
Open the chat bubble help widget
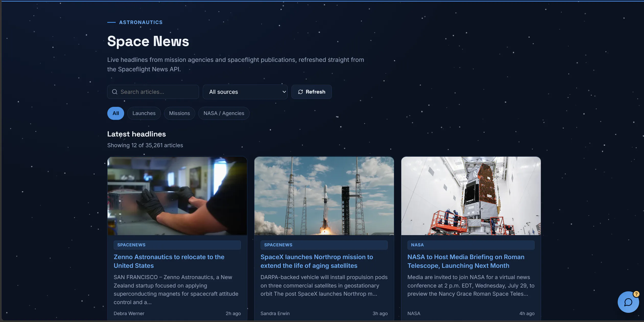coord(628,302)
